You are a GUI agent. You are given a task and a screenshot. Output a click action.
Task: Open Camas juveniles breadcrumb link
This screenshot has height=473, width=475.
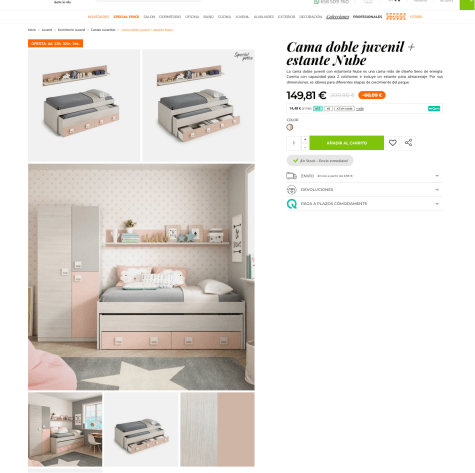103,30
